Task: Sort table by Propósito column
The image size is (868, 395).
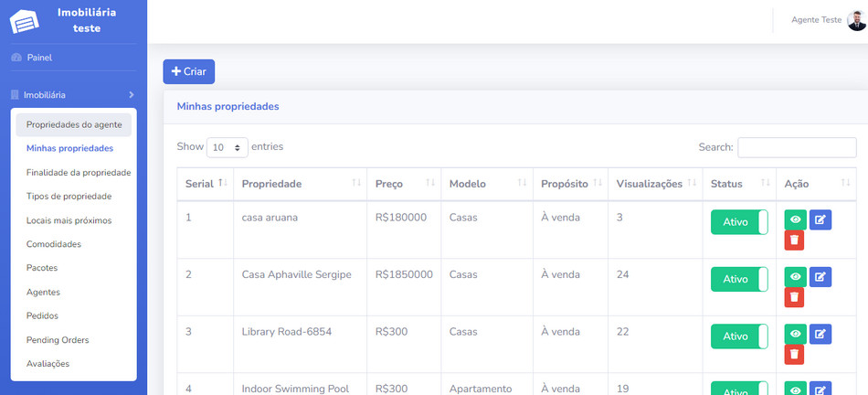Action: tap(571, 184)
